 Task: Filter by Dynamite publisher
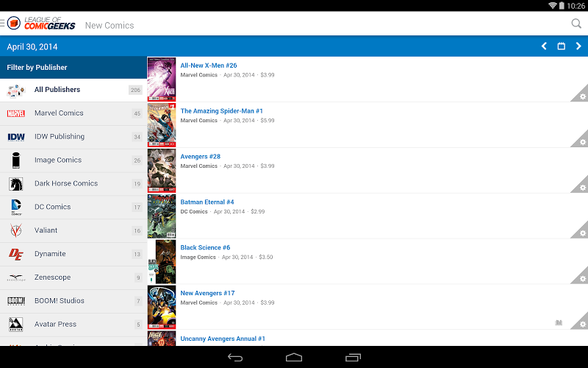click(x=73, y=254)
